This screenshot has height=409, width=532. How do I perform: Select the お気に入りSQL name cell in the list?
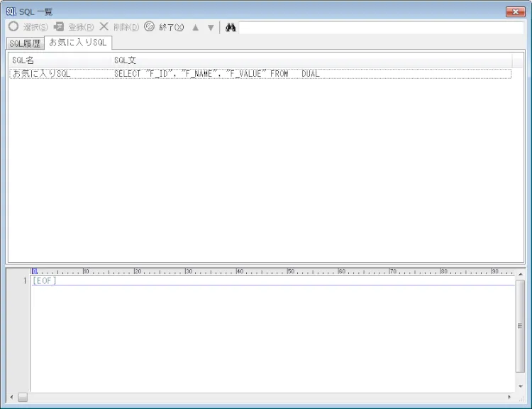(41, 74)
